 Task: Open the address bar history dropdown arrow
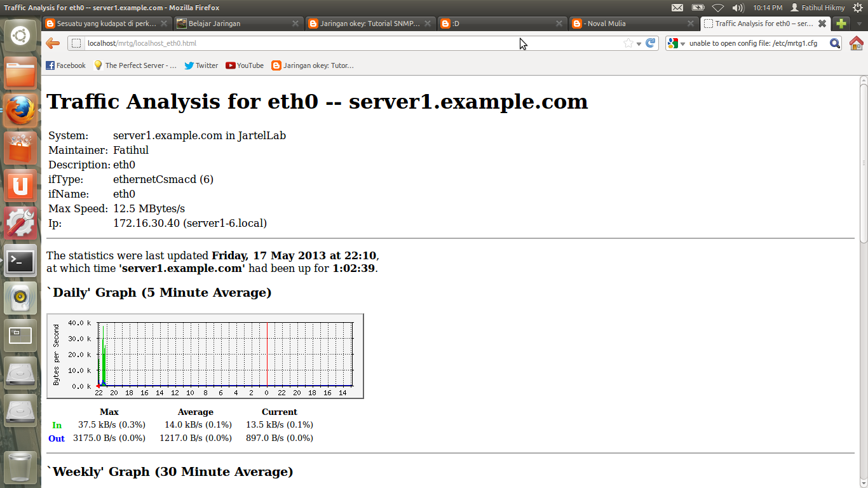(x=637, y=43)
